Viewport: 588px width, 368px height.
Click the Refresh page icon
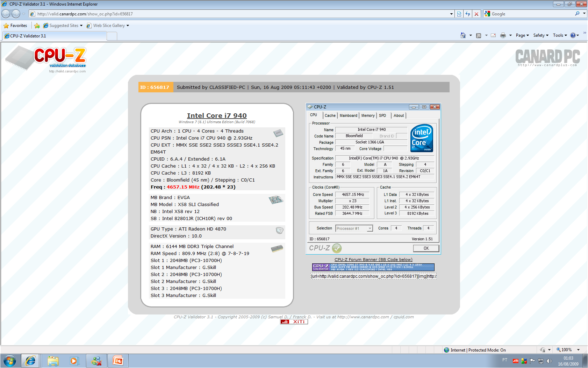click(467, 14)
